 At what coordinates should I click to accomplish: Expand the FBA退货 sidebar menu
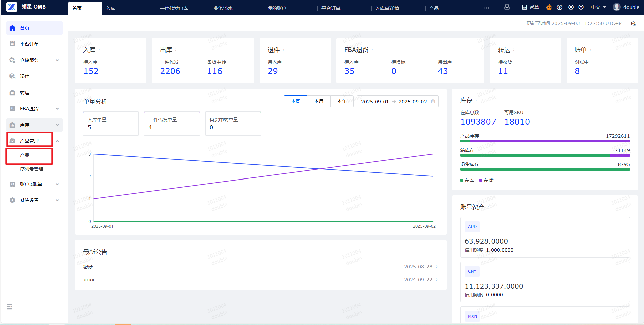pyautogui.click(x=57, y=109)
